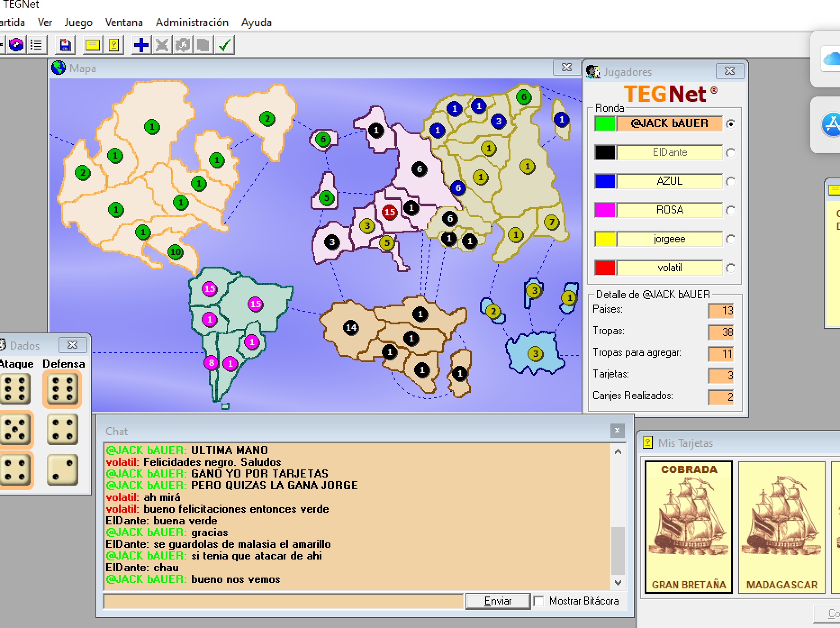
Task: Select the green 2-troop Greenland country
Action: coord(267,119)
